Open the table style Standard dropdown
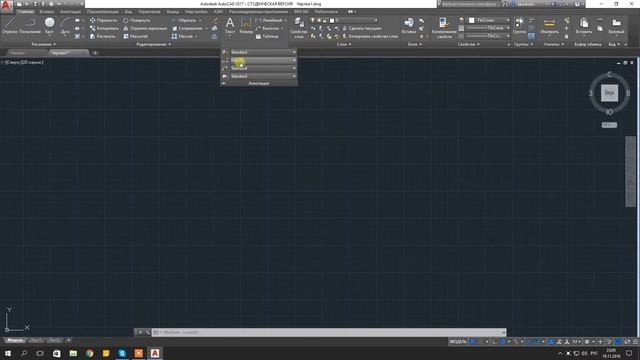 click(263, 76)
